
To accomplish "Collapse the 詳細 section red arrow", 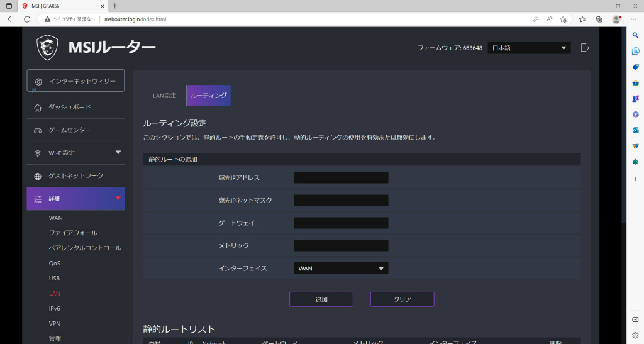I will coord(118,198).
